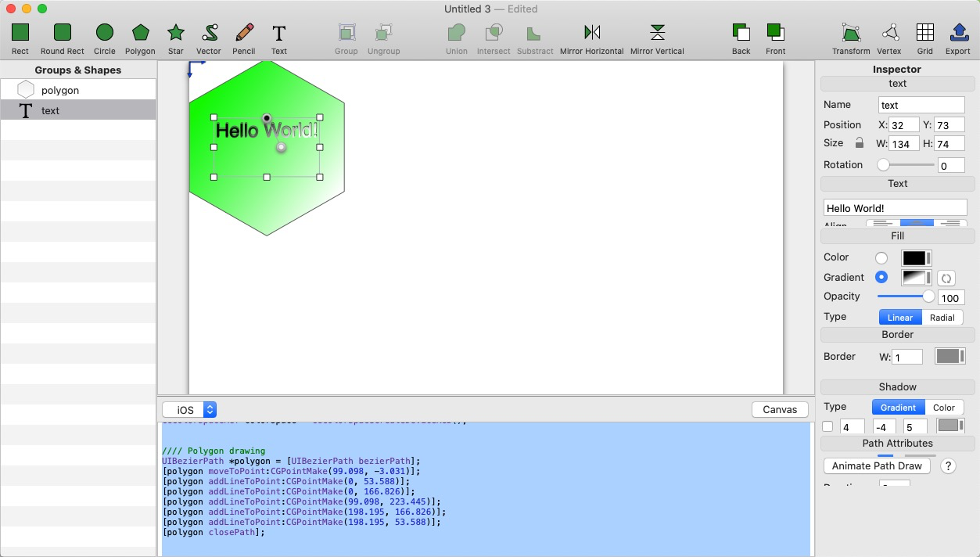Click the size lock icon
This screenshot has height=557, width=980.
click(860, 143)
